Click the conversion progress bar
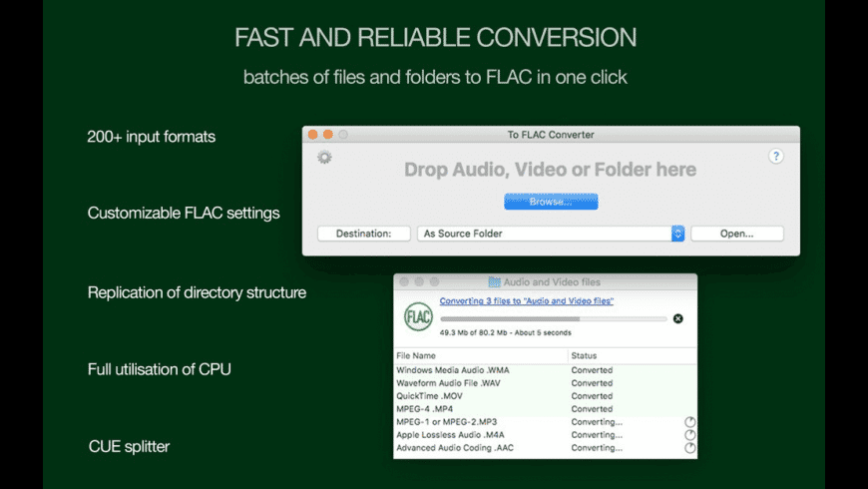The height and width of the screenshot is (489, 868). point(554,319)
